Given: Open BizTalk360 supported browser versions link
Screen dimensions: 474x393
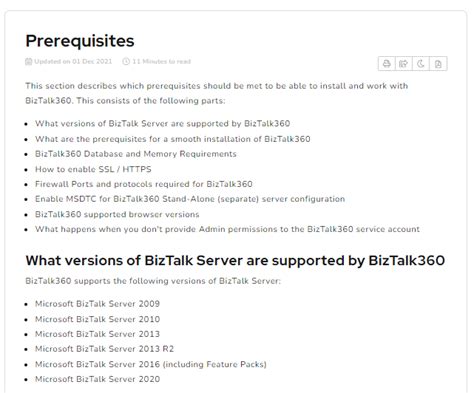Looking at the screenshot, I should [117, 214].
